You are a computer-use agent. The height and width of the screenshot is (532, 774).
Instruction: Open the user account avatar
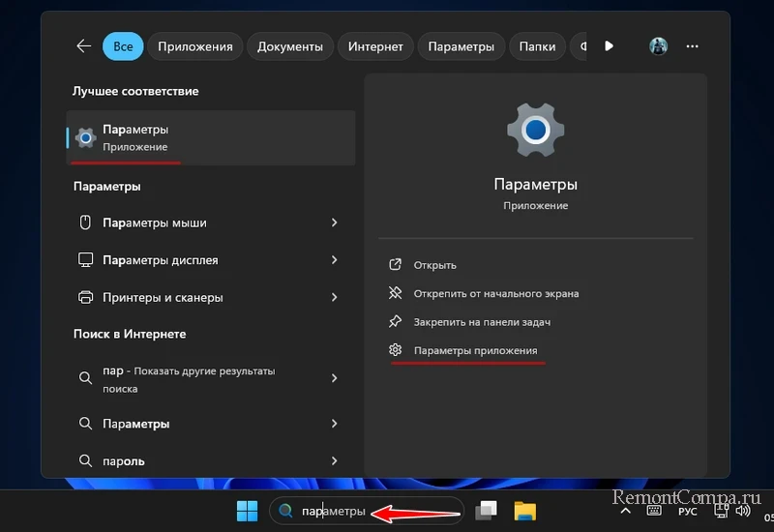(x=658, y=46)
